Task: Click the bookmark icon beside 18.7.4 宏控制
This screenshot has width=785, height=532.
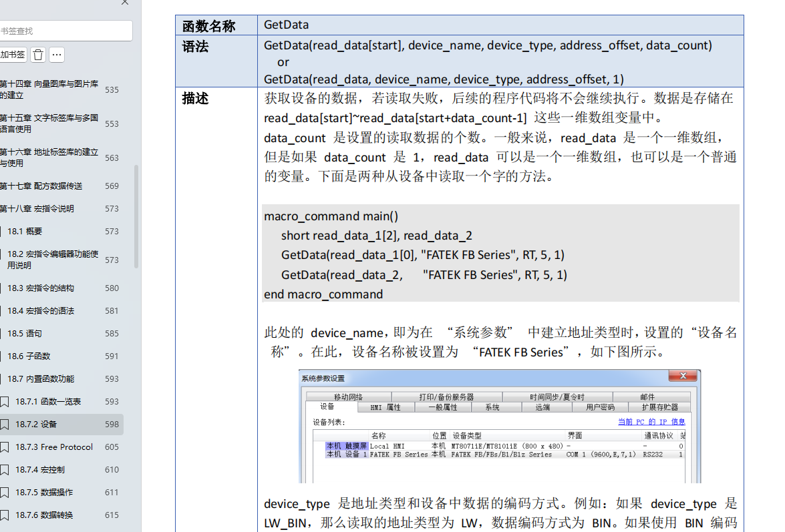Action: click(x=5, y=470)
